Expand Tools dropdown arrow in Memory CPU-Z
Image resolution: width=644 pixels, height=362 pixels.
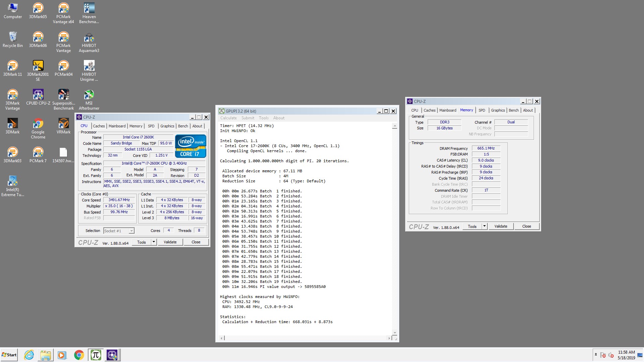(484, 226)
